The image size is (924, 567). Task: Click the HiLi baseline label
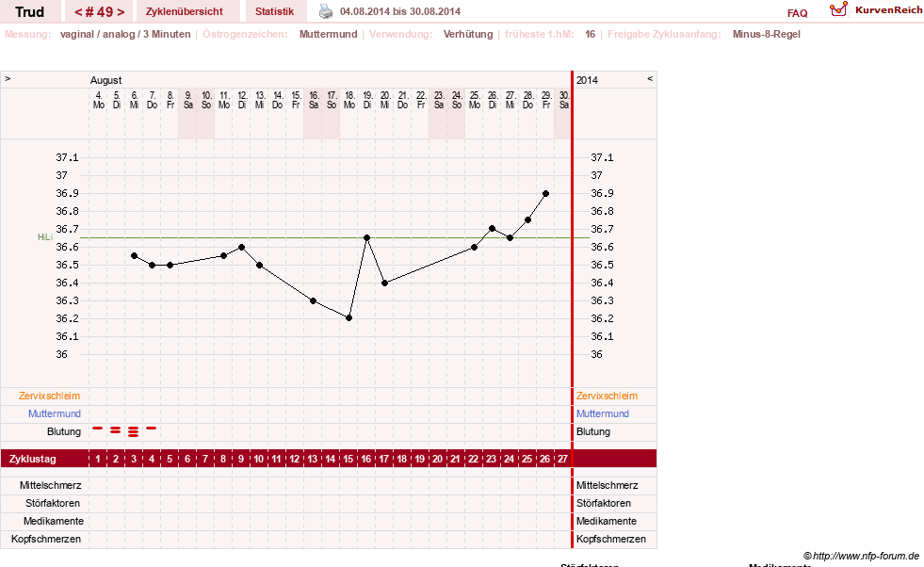tap(45, 237)
